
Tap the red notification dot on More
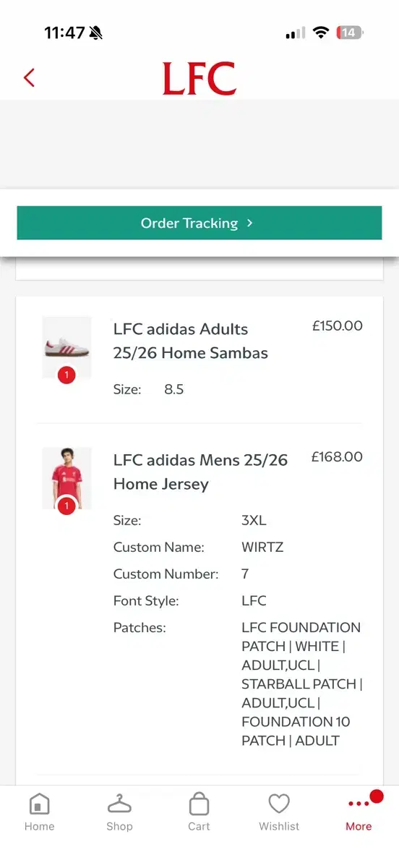click(x=376, y=796)
